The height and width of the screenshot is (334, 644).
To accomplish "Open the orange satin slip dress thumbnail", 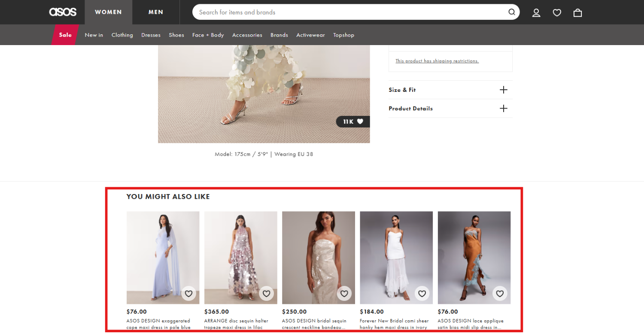I will tap(474, 253).
